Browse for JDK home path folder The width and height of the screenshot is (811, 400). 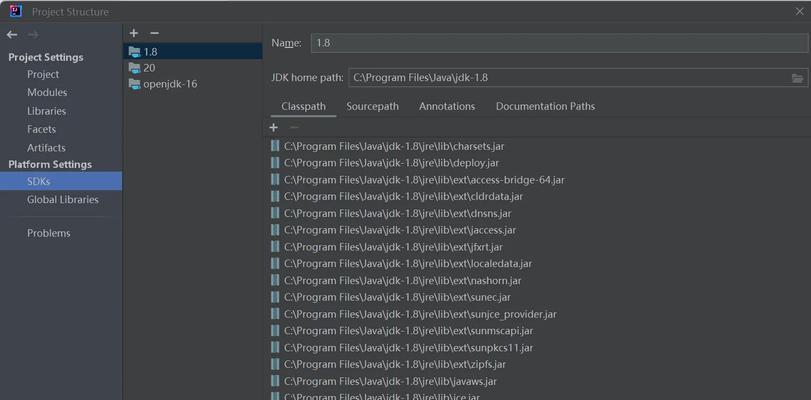(x=798, y=78)
